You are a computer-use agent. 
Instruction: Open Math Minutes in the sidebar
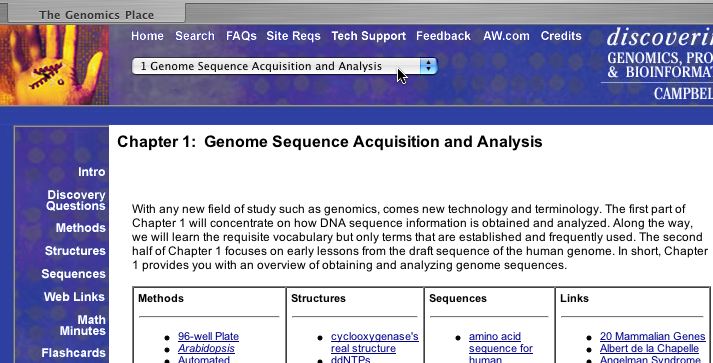pyautogui.click(x=82, y=325)
